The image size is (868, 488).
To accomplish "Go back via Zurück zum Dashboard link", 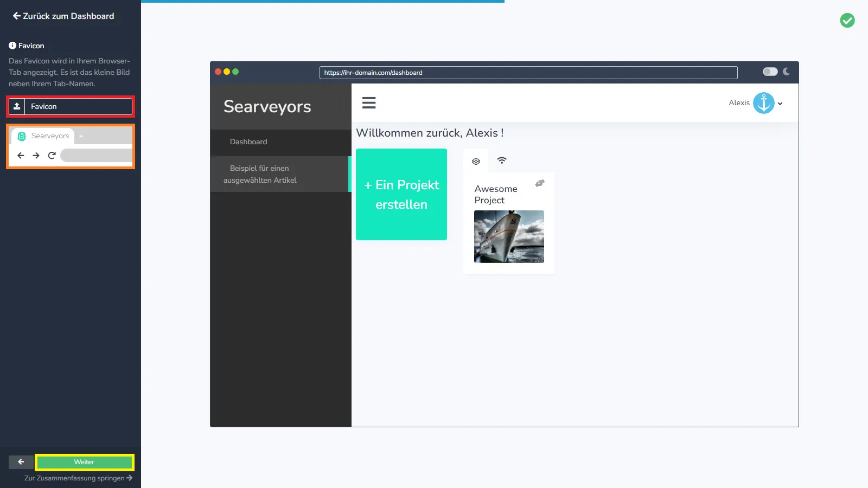I will pyautogui.click(x=63, y=16).
